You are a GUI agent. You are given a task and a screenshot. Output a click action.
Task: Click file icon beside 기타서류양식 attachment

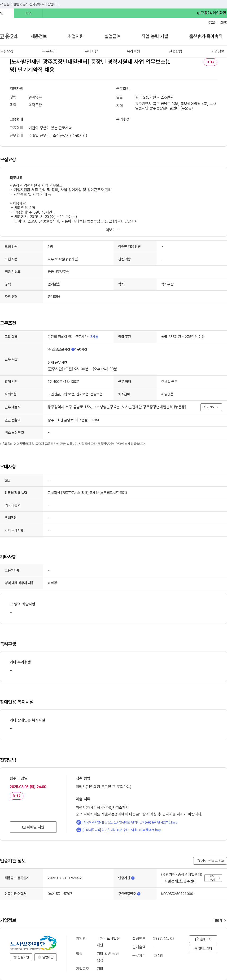79,830
